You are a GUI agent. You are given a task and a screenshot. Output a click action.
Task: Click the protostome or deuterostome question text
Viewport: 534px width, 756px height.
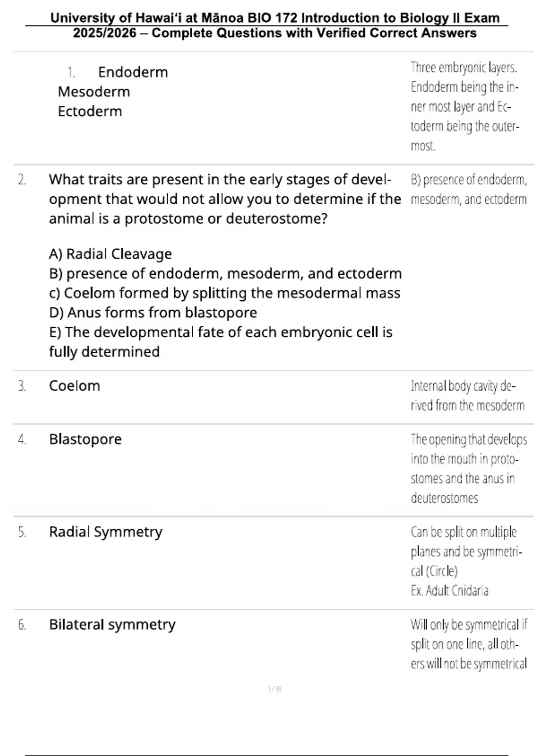tap(225, 199)
